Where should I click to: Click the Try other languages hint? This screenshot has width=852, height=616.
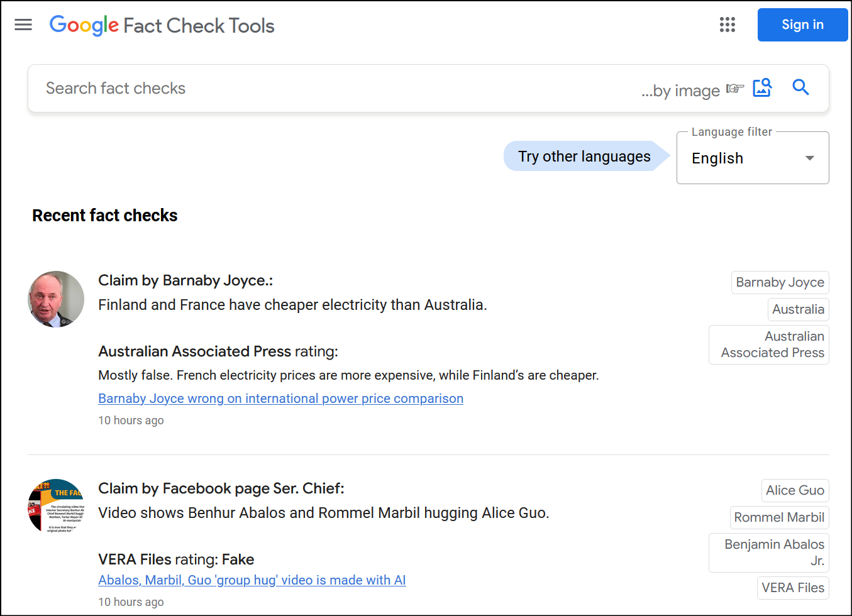pos(584,157)
